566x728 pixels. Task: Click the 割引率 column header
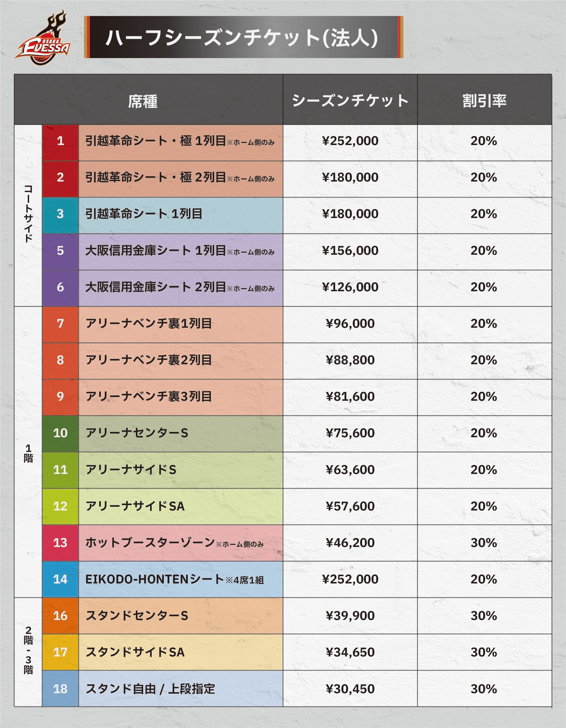pyautogui.click(x=484, y=101)
